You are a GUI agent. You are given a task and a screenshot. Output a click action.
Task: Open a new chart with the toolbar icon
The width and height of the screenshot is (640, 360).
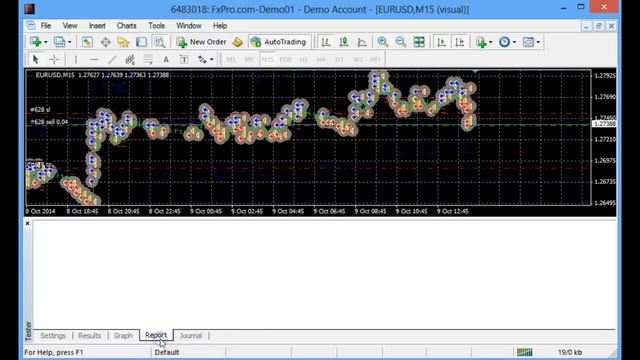pyautogui.click(x=36, y=42)
